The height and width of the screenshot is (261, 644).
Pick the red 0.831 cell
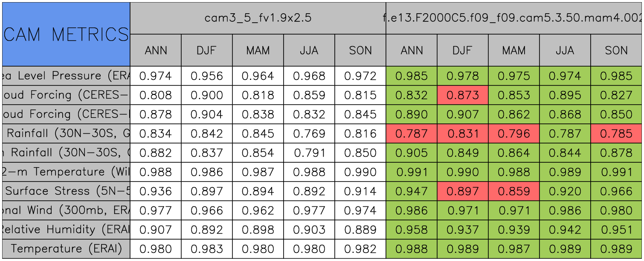coord(463,134)
